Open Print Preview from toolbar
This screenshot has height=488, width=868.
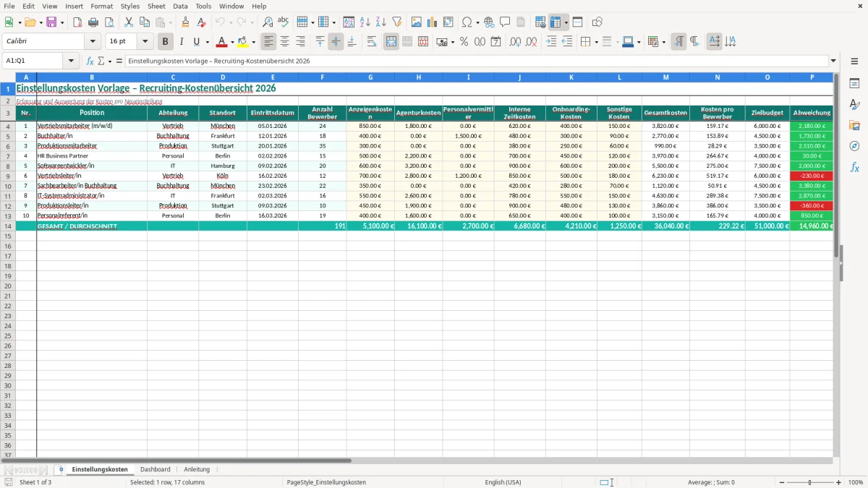click(109, 22)
